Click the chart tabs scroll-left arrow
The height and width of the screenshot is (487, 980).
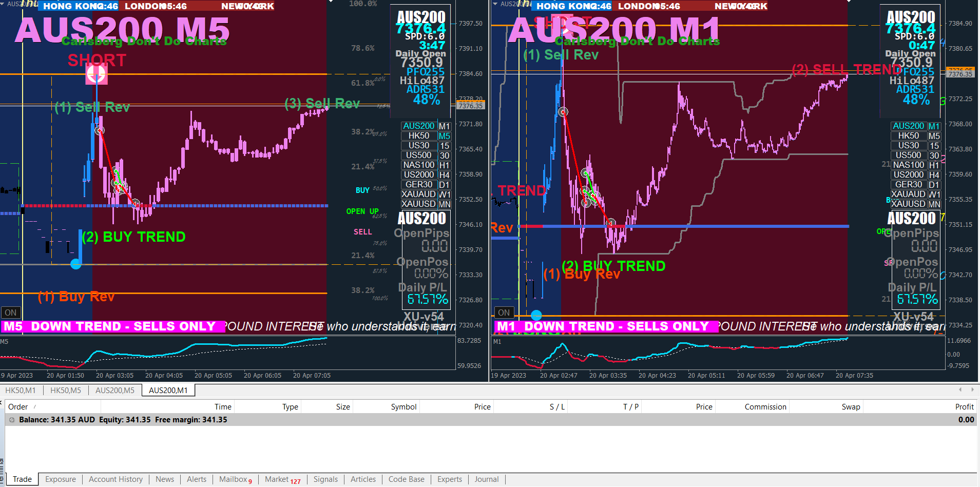(x=960, y=390)
